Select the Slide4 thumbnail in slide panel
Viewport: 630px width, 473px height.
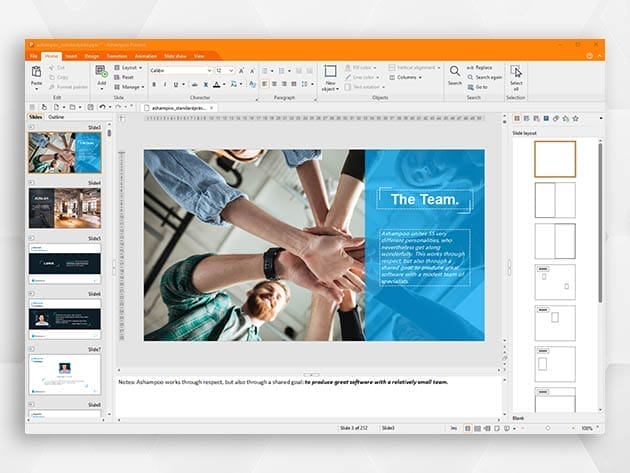(64, 208)
